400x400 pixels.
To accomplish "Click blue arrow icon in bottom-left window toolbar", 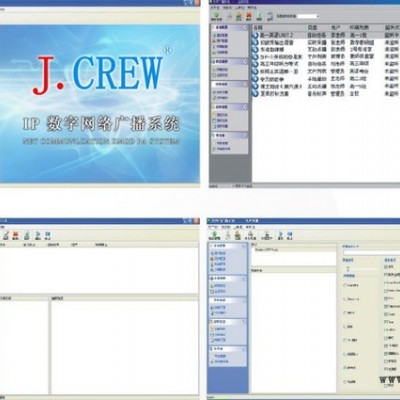I will tap(38, 235).
